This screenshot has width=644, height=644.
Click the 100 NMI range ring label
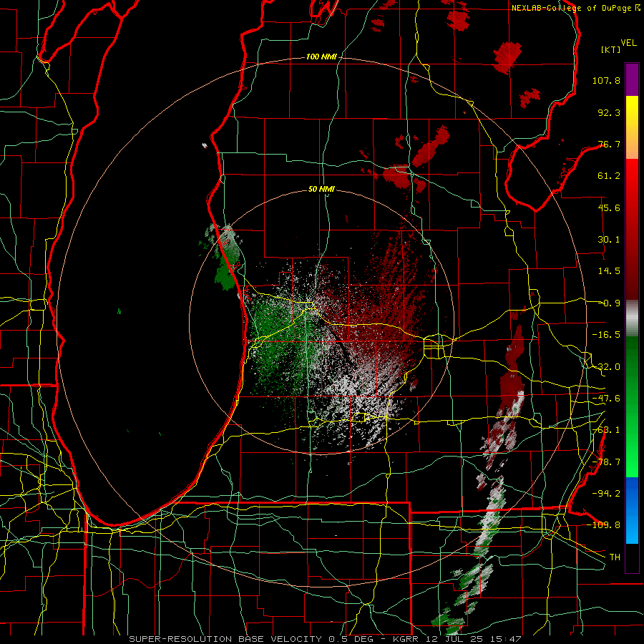click(x=321, y=57)
